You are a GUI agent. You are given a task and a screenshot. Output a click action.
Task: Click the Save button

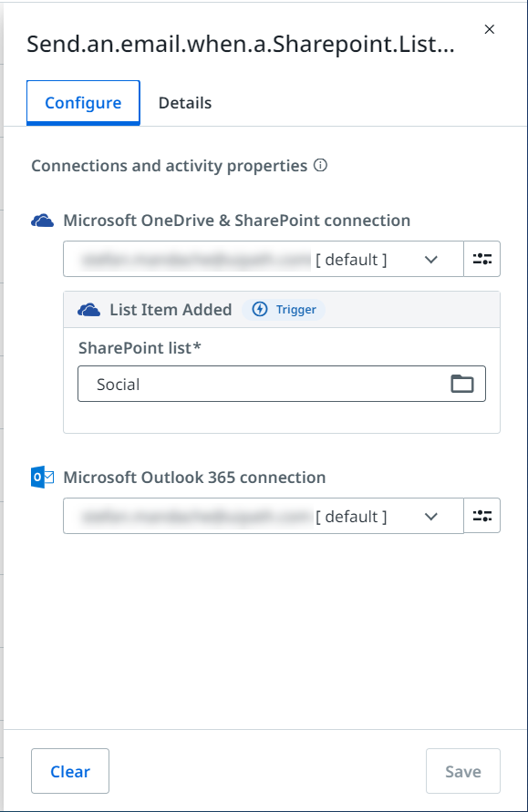(x=462, y=771)
